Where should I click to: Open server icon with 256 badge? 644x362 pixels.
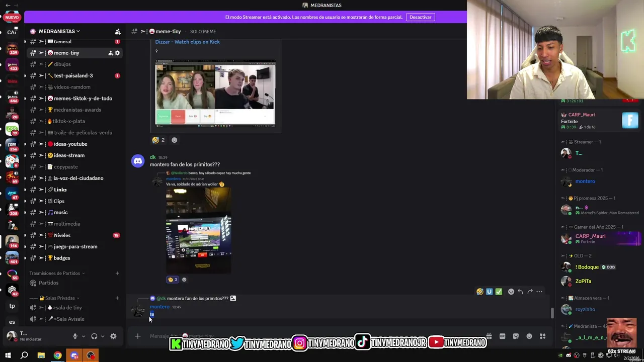(x=12, y=146)
